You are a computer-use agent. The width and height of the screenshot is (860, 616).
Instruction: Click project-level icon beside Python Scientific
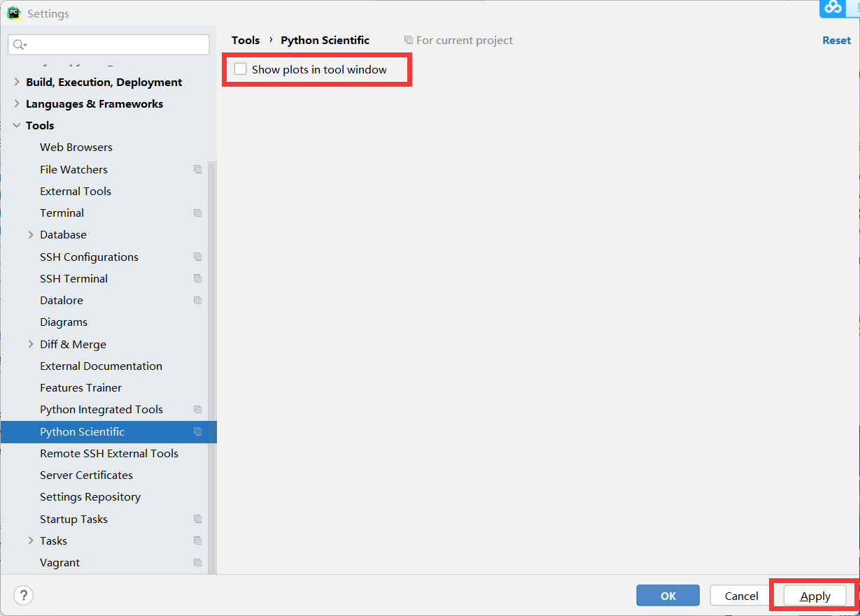coord(198,431)
